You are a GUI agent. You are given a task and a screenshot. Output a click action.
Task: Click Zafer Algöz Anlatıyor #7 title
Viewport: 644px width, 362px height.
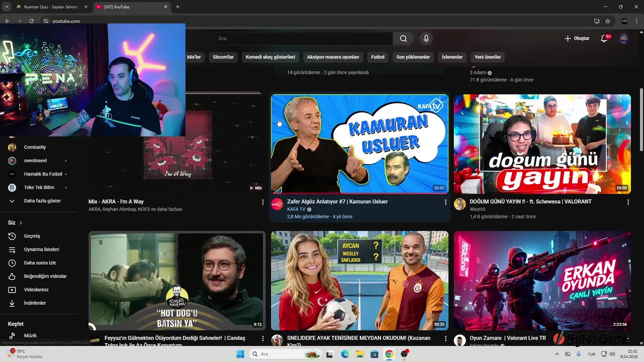pyautogui.click(x=338, y=202)
